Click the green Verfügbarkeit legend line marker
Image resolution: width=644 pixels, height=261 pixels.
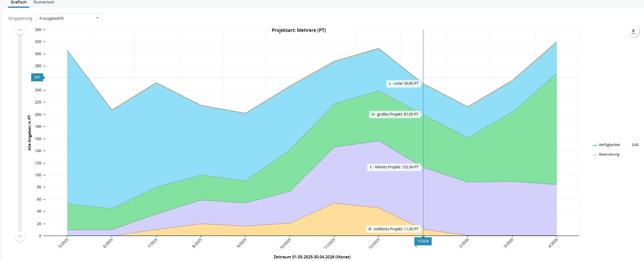[x=595, y=145]
